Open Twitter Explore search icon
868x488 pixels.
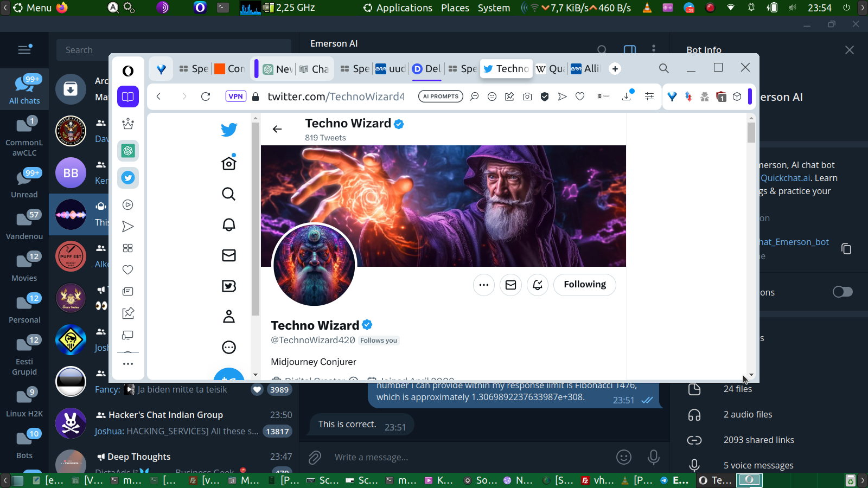(x=229, y=194)
